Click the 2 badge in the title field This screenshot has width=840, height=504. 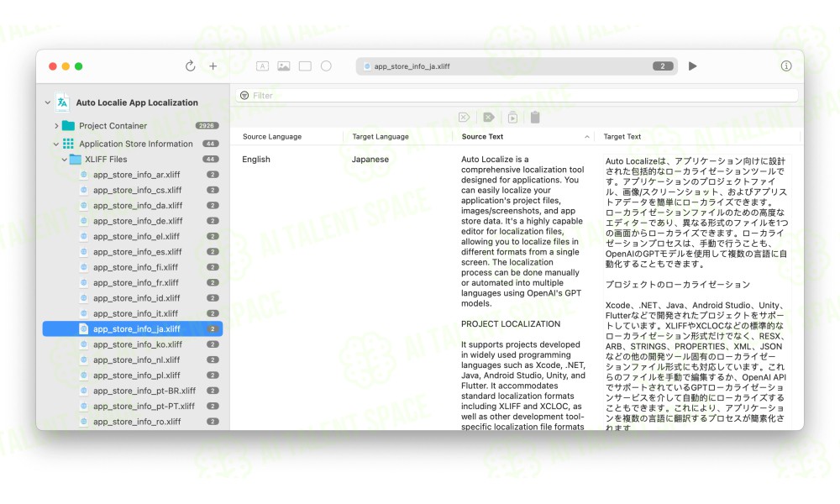(663, 66)
